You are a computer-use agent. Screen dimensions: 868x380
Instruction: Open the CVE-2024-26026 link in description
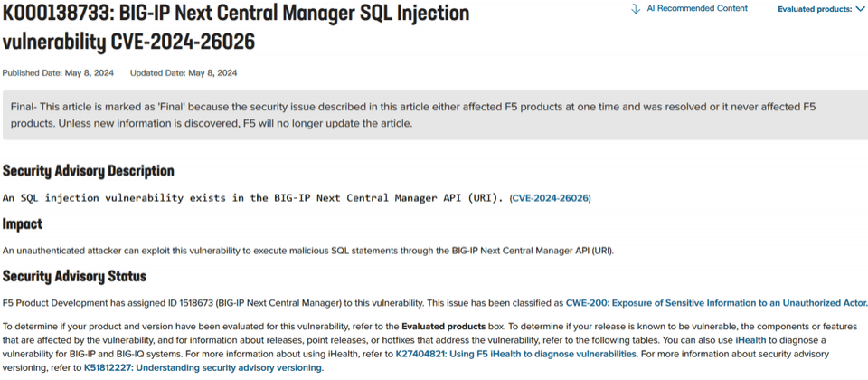[x=551, y=198]
